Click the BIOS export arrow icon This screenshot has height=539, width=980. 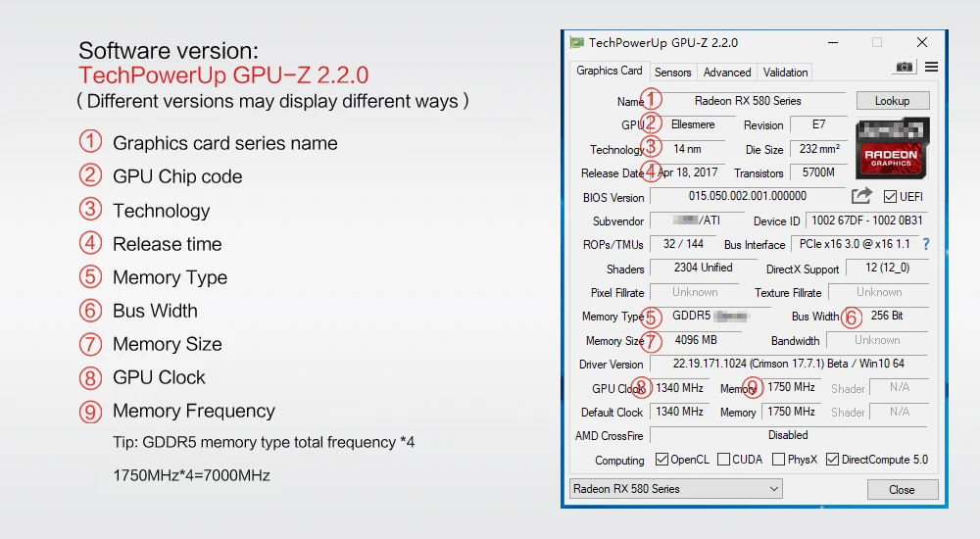point(861,196)
